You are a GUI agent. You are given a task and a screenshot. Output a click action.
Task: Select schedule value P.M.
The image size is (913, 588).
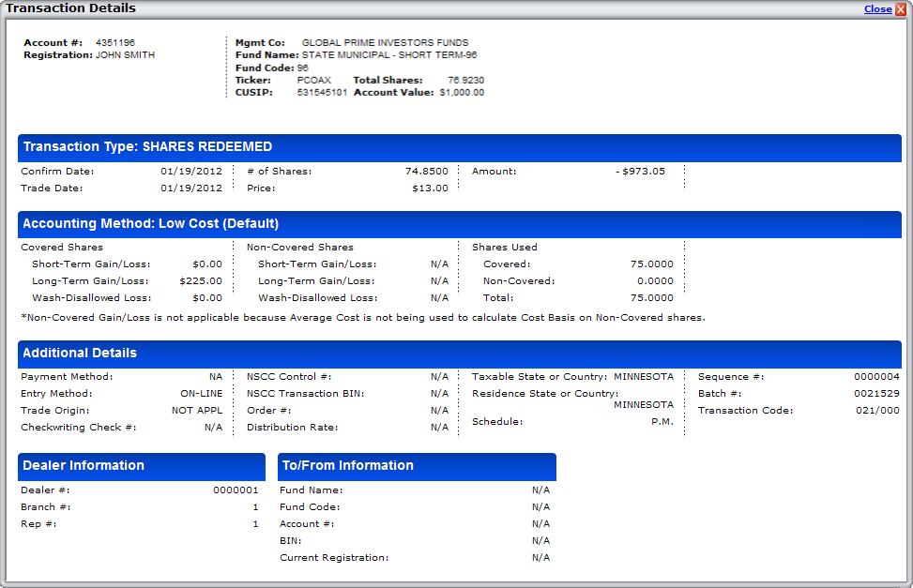pos(662,421)
